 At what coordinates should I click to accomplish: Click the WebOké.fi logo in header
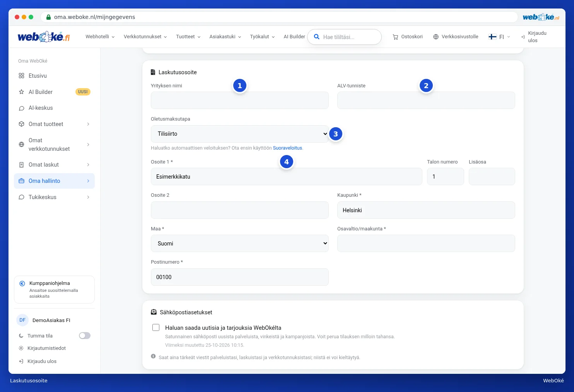[44, 37]
